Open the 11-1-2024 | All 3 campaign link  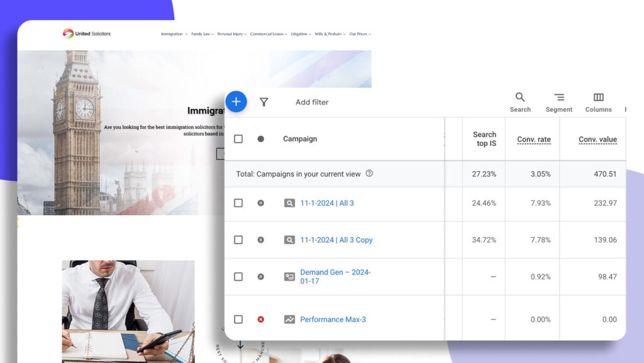coord(327,203)
